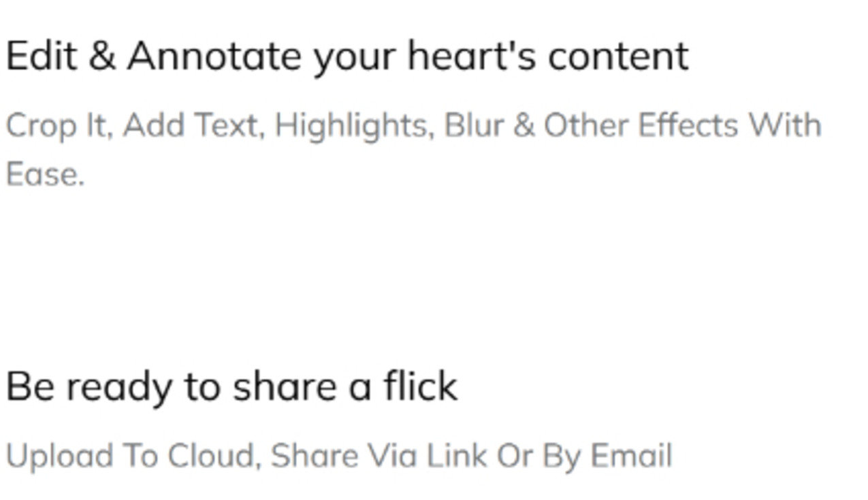Image resolution: width=868 pixels, height=500 pixels.
Task: Click 'Other Effects' in the feature description
Action: pyautogui.click(x=641, y=125)
